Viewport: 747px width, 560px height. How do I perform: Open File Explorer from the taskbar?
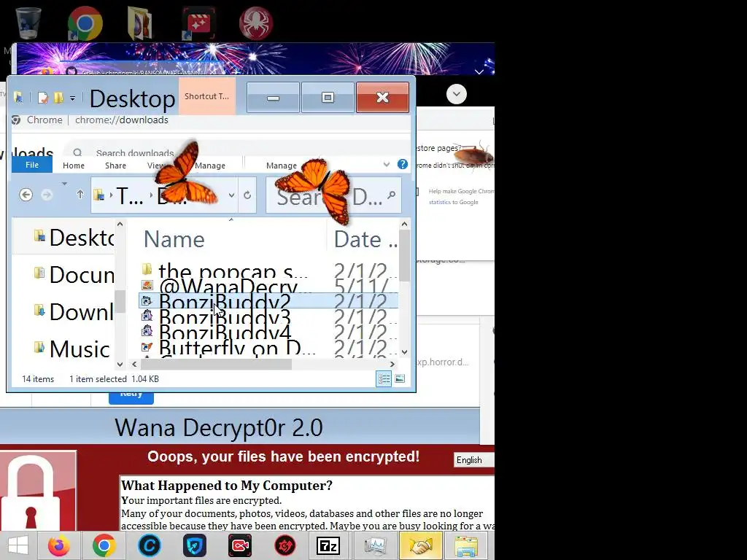(x=466, y=545)
